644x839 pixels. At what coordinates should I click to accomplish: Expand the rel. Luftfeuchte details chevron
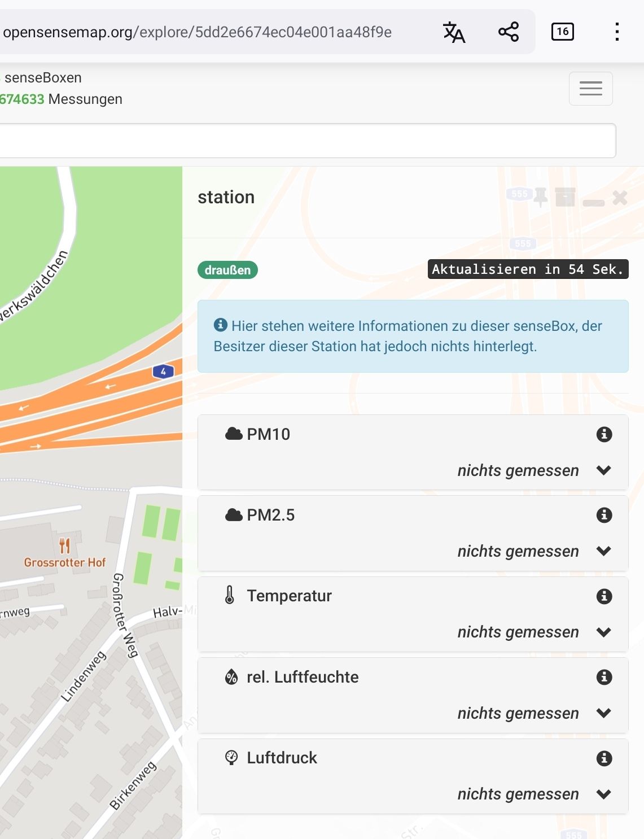coord(604,713)
